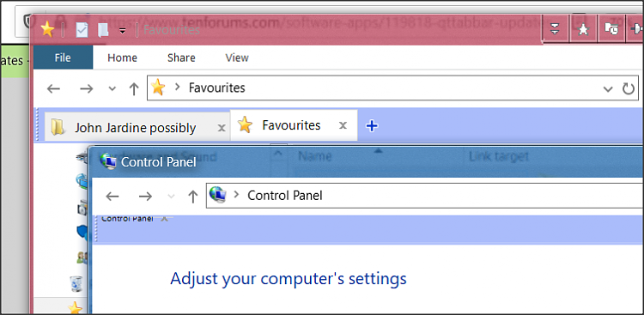Expand the address bar history dropdown
This screenshot has height=315, width=644.
tap(607, 88)
